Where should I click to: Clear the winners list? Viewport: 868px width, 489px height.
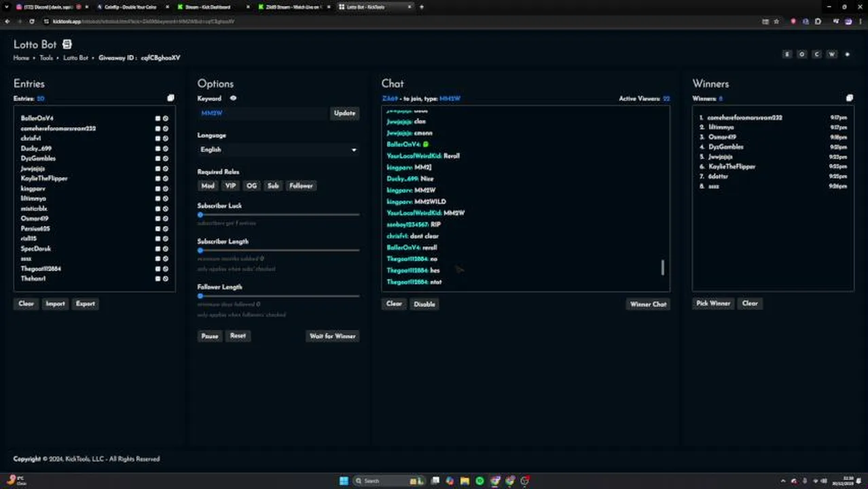(750, 304)
